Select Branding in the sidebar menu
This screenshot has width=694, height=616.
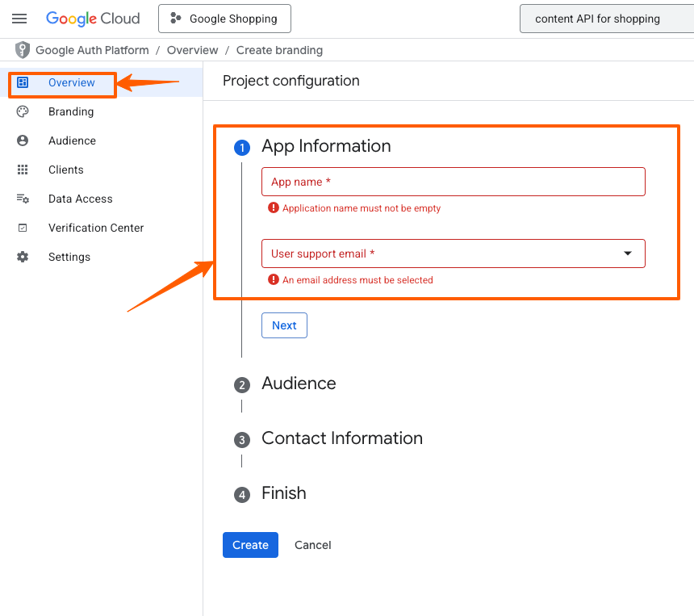tap(71, 111)
